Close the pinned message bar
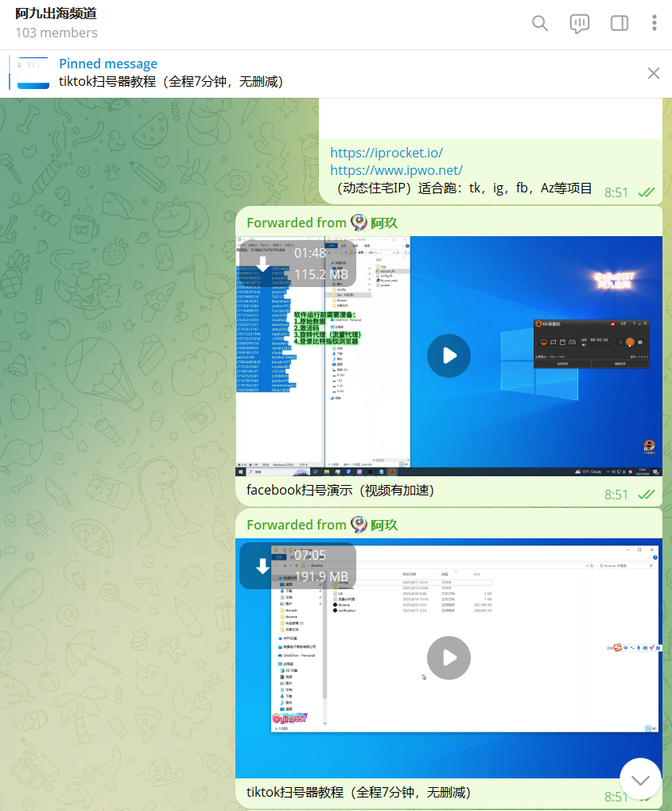Screen dimensions: 672x811 pos(654,73)
